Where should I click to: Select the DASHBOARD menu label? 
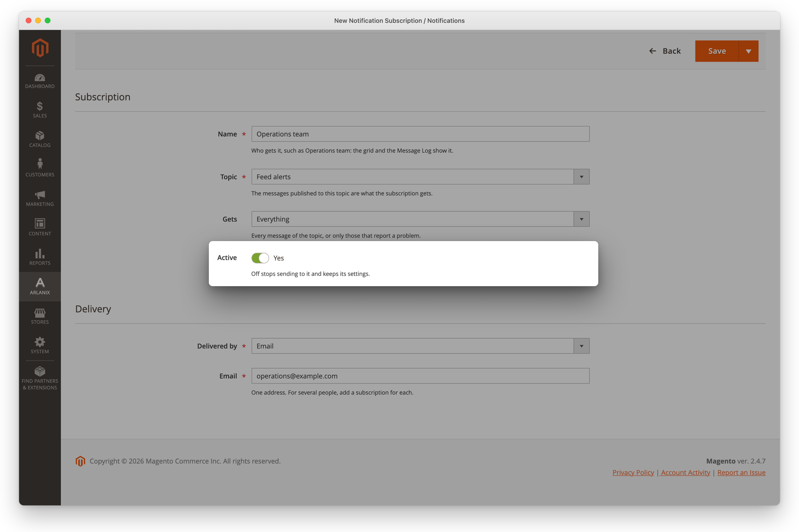(40, 86)
